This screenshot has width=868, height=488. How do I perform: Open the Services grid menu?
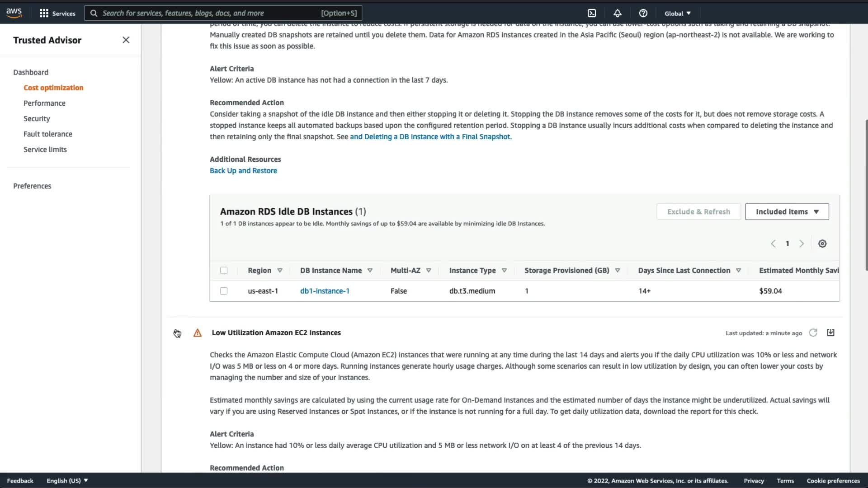click(x=57, y=13)
